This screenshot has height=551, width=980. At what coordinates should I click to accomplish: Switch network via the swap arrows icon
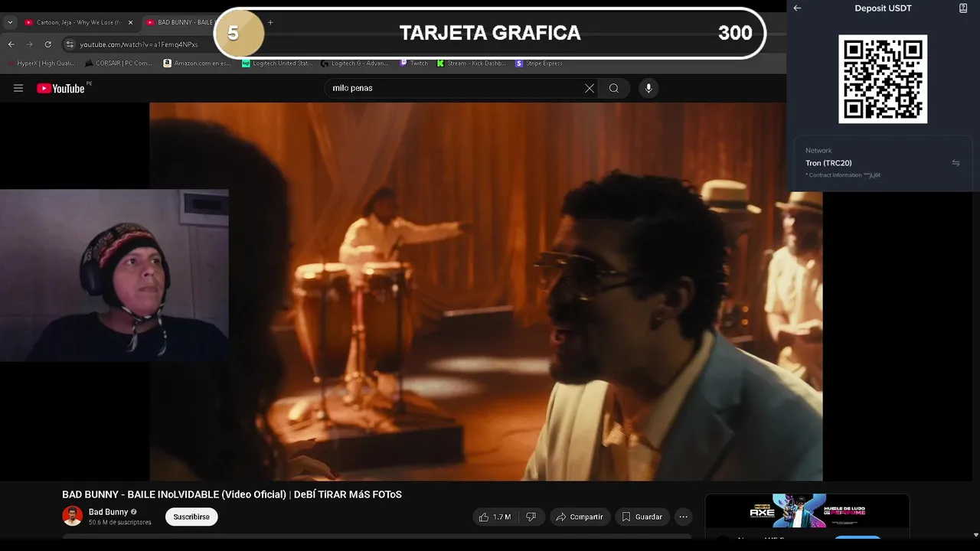point(955,163)
